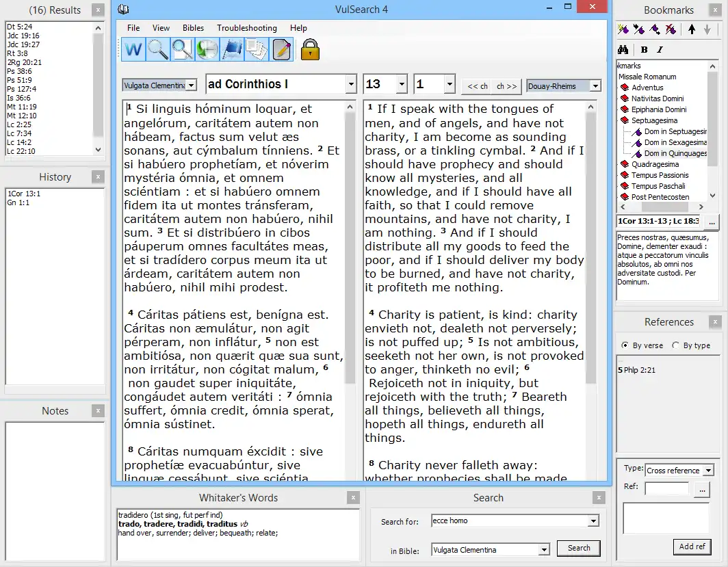728x567 pixels.
Task: Open the Troubleshooting menu
Action: (x=246, y=28)
